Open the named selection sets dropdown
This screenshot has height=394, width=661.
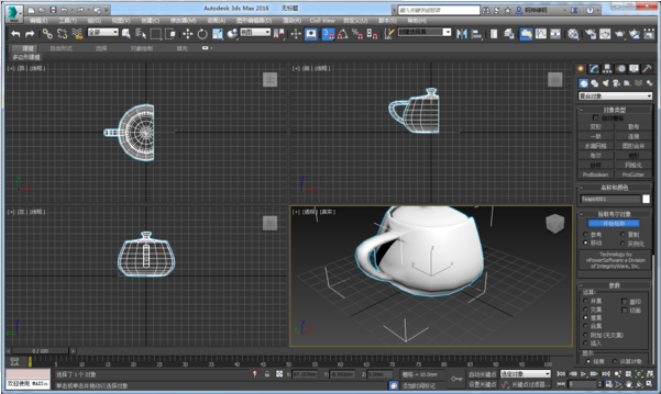[425, 32]
